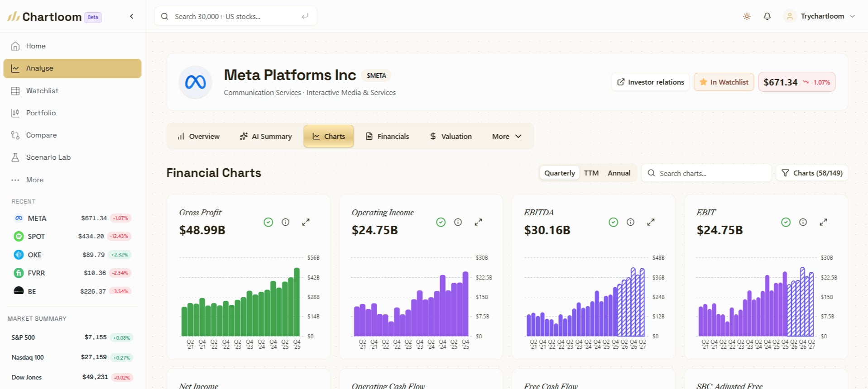This screenshot has width=868, height=389.
Task: Open Scenario Lab in the sidebar
Action: [x=72, y=157]
